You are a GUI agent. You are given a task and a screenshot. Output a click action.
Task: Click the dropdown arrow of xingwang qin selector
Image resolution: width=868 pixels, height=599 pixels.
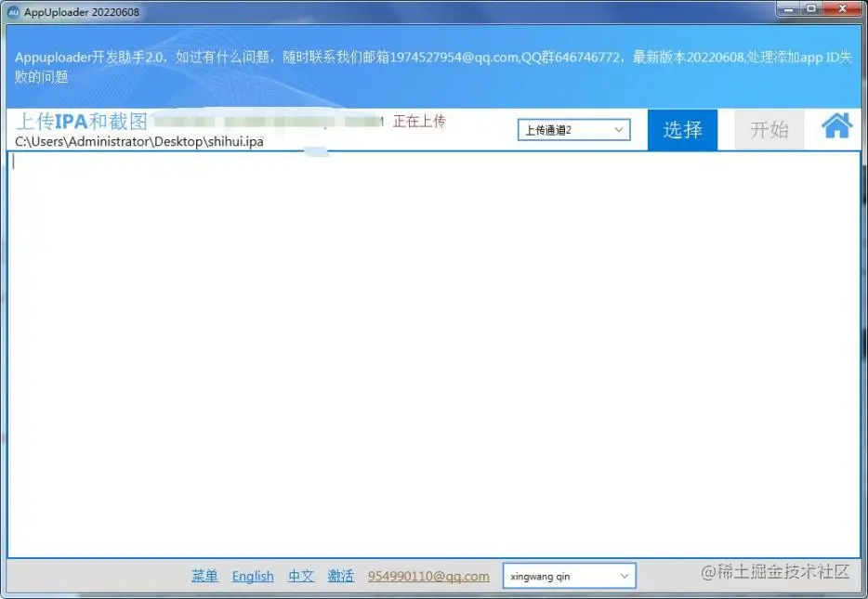pos(626,576)
